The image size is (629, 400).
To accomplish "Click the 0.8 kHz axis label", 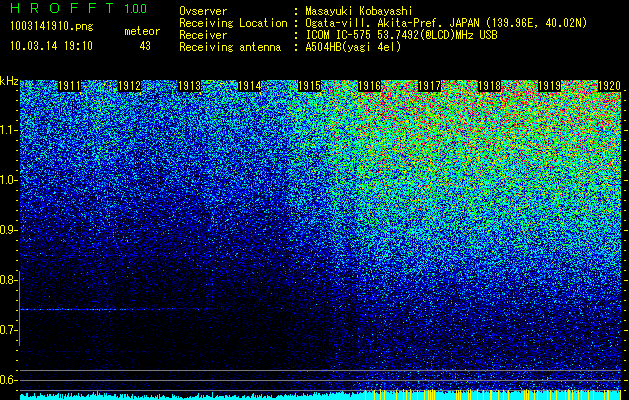I will pos(7,280).
